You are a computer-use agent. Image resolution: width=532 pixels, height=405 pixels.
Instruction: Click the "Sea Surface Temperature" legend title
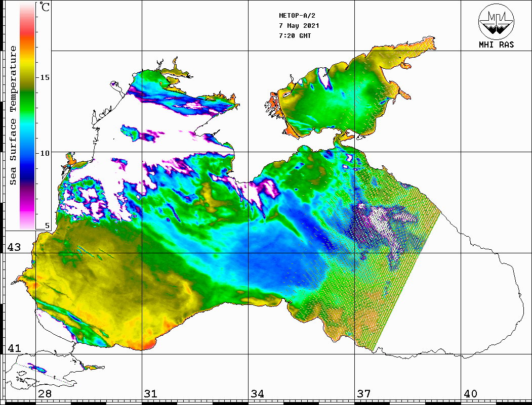(x=13, y=116)
